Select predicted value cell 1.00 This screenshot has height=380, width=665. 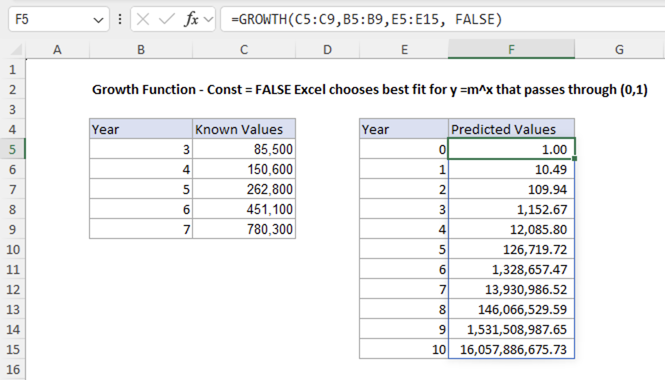pyautogui.click(x=511, y=149)
